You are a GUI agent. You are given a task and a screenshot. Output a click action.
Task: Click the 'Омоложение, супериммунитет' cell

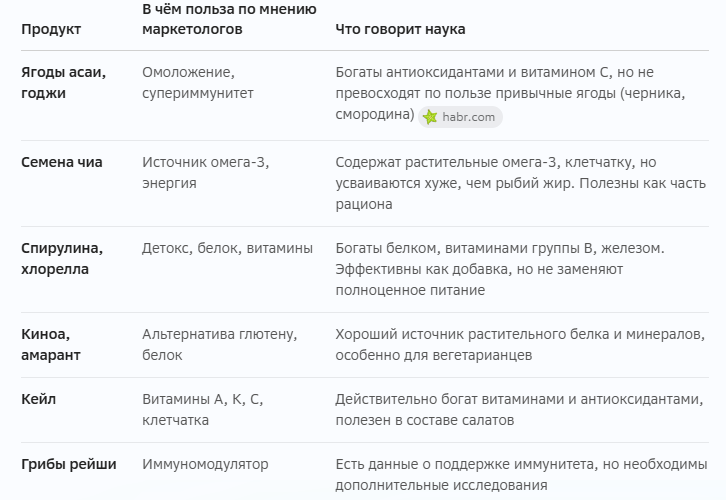click(198, 82)
